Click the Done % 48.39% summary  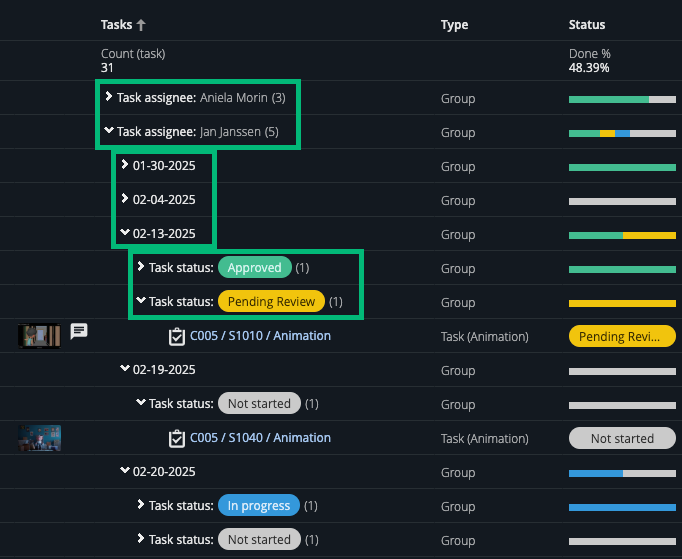[589, 60]
